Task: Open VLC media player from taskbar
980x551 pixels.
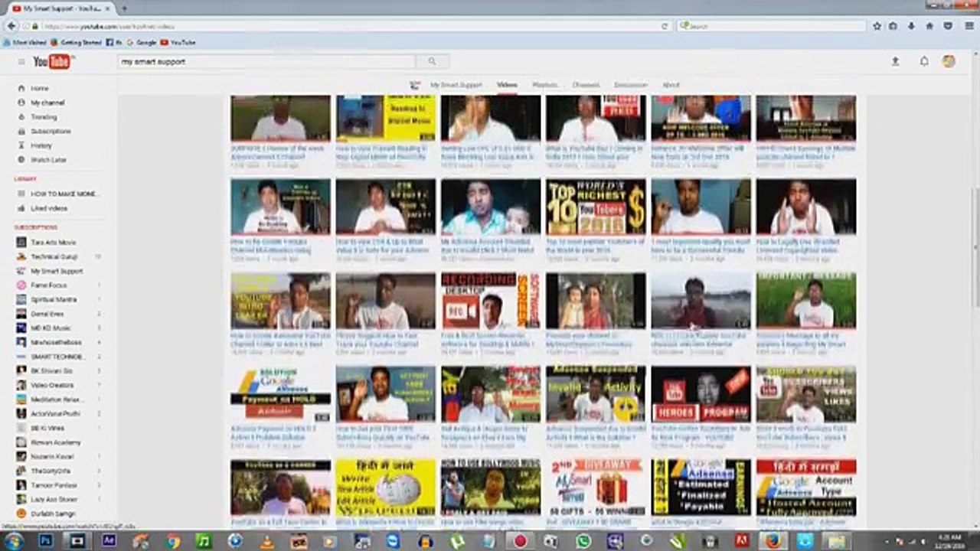Action: coord(267,541)
